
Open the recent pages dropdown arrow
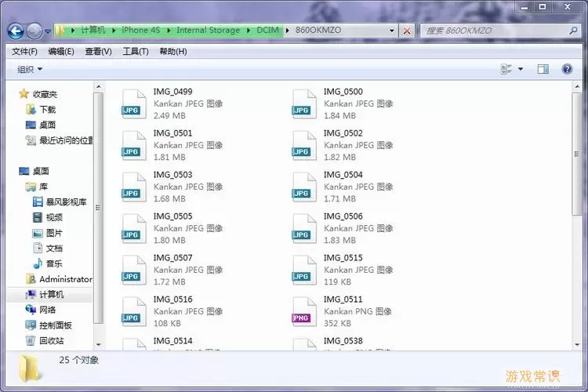point(48,31)
